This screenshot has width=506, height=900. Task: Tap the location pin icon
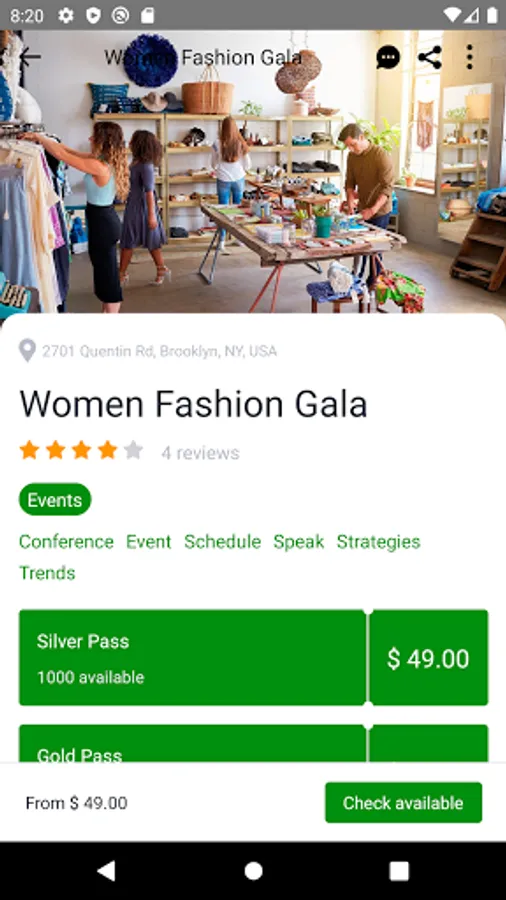pyautogui.click(x=27, y=351)
